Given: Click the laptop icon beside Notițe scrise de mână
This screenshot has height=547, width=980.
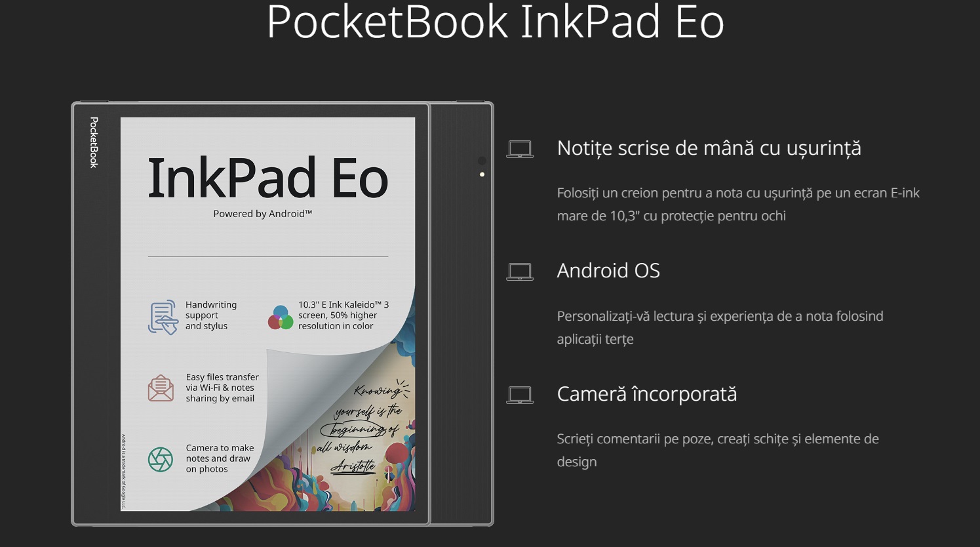Looking at the screenshot, I should click(x=520, y=149).
